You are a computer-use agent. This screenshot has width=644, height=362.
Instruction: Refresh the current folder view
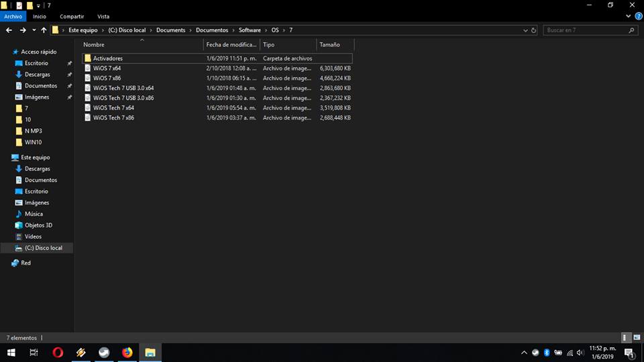(x=533, y=30)
